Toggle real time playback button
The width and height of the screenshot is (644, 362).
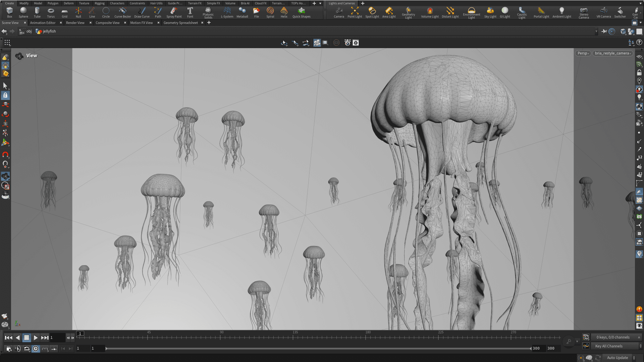coord(36,349)
